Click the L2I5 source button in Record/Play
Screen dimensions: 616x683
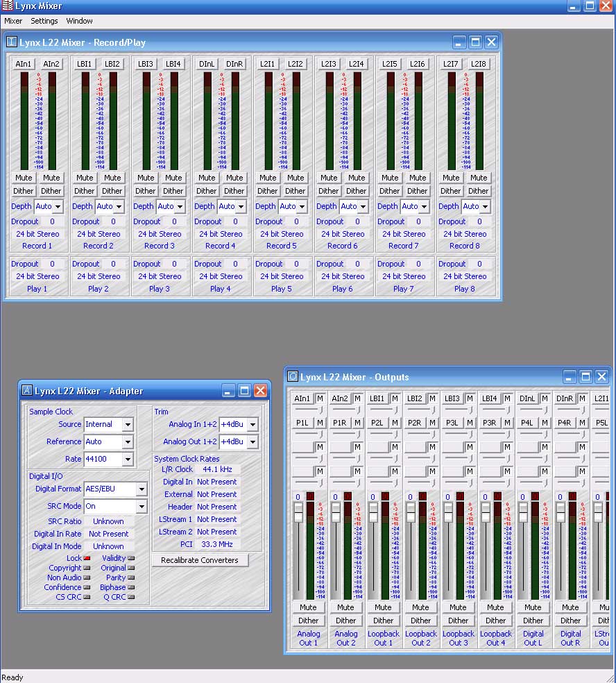pyautogui.click(x=390, y=64)
